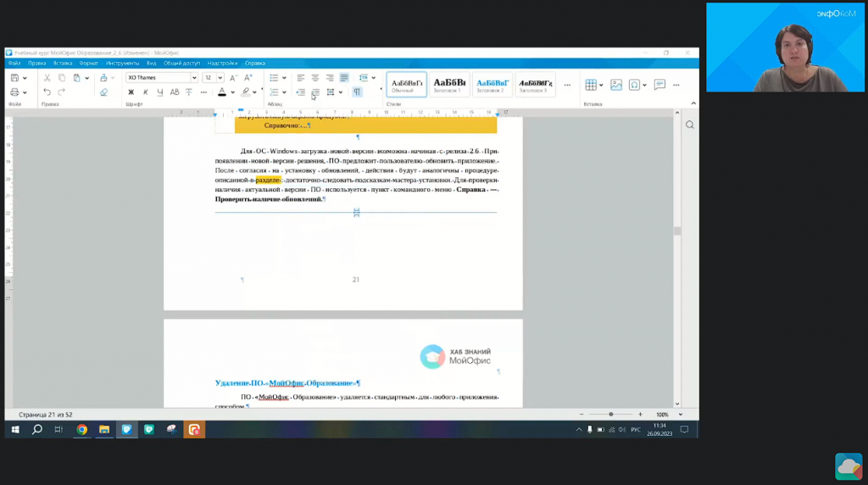Toggle non-printing characters (¶)

point(357,92)
